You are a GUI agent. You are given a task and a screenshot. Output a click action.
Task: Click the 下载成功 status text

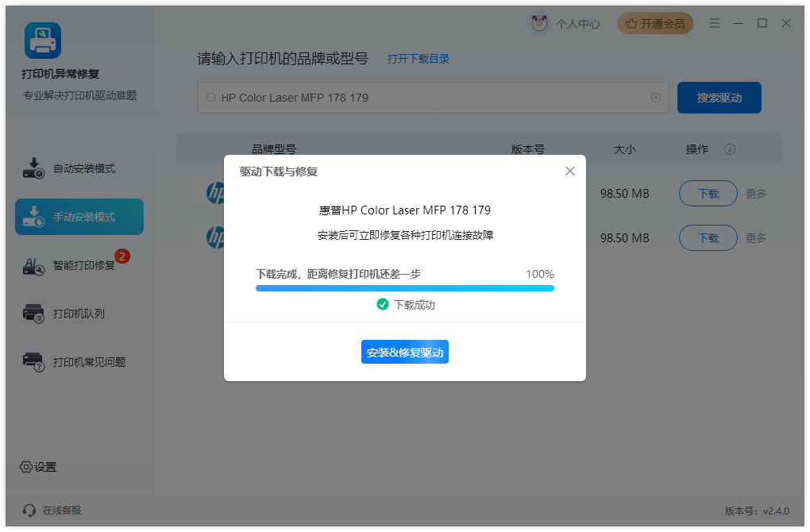tap(415, 305)
